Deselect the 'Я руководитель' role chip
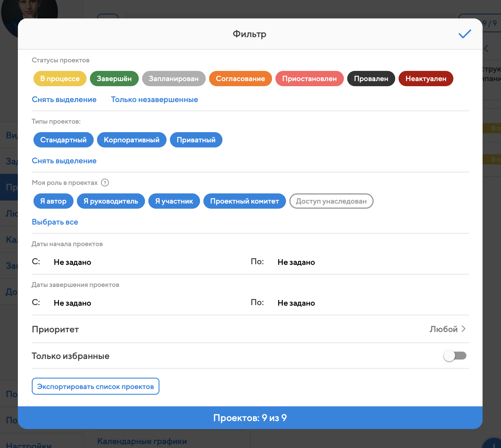This screenshot has height=448, width=501. point(111,201)
